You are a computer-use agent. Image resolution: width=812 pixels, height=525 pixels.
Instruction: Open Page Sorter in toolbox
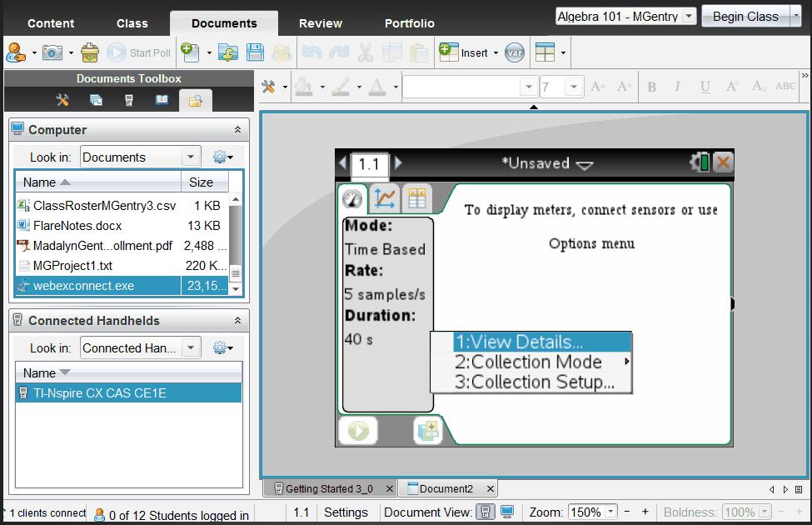click(x=96, y=100)
